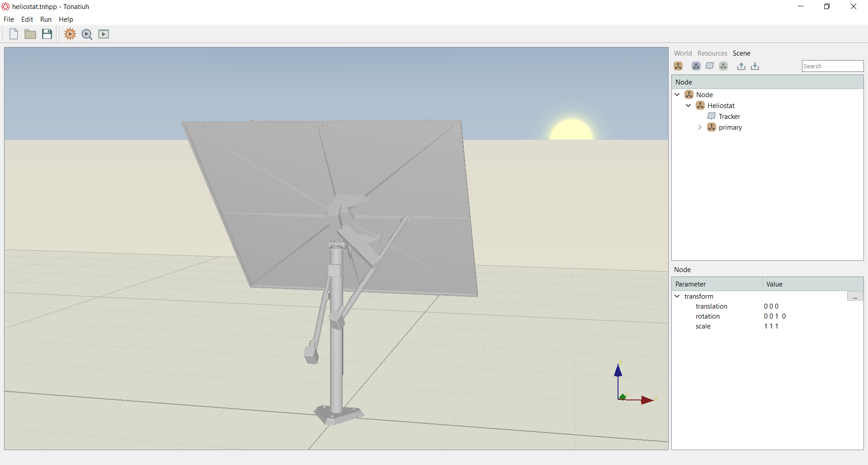Click the red X axis arrow in viewport
The image size is (868, 465).
(647, 400)
